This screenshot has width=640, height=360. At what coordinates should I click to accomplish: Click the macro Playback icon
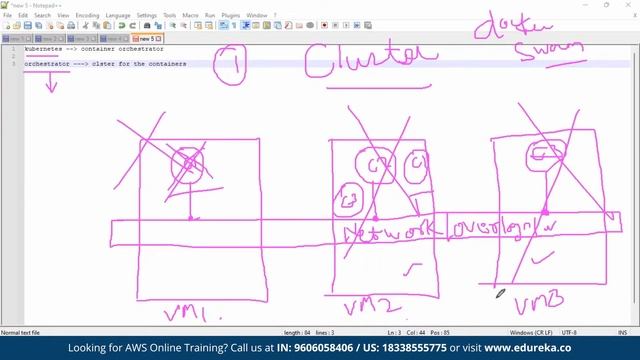(x=346, y=26)
